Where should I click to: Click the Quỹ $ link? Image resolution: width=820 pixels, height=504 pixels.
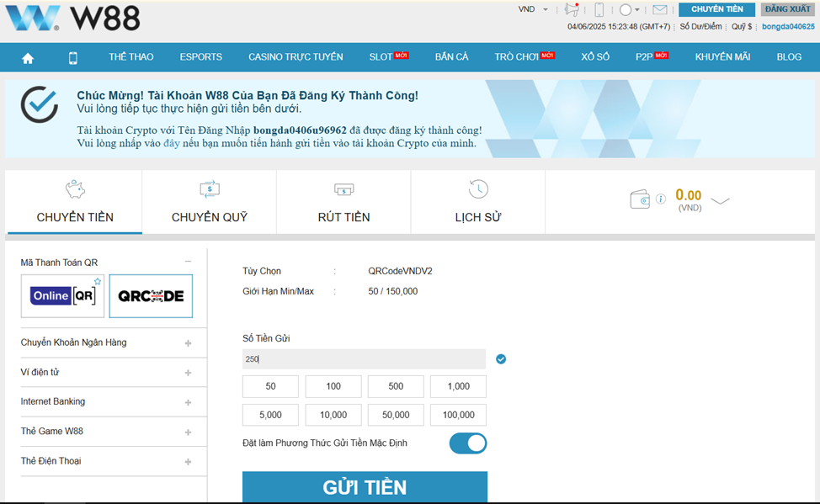pyautogui.click(x=742, y=27)
